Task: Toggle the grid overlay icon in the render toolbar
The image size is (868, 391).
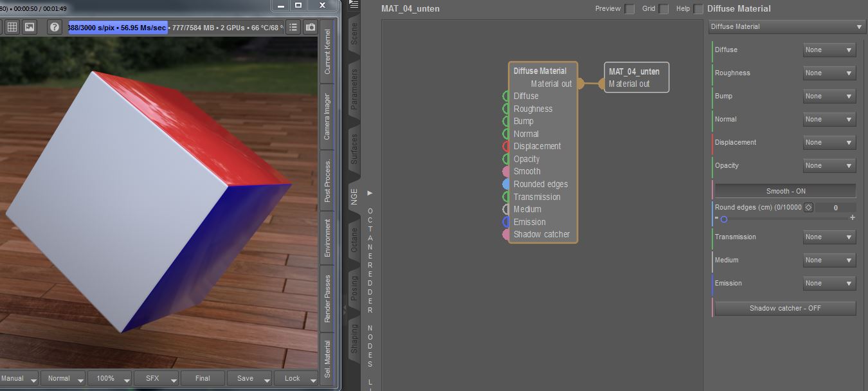Action: tap(12, 27)
